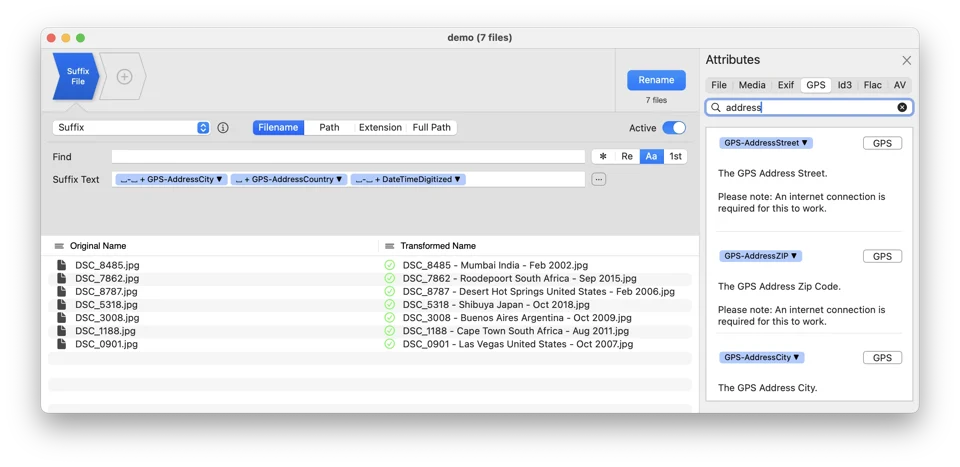Sort by the Transformed Name column header

point(438,245)
